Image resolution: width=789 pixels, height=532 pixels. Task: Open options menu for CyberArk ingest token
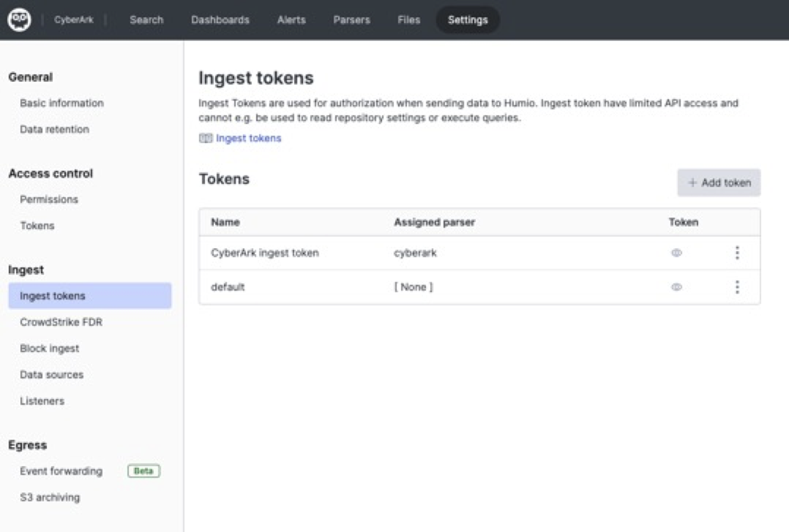pos(737,253)
